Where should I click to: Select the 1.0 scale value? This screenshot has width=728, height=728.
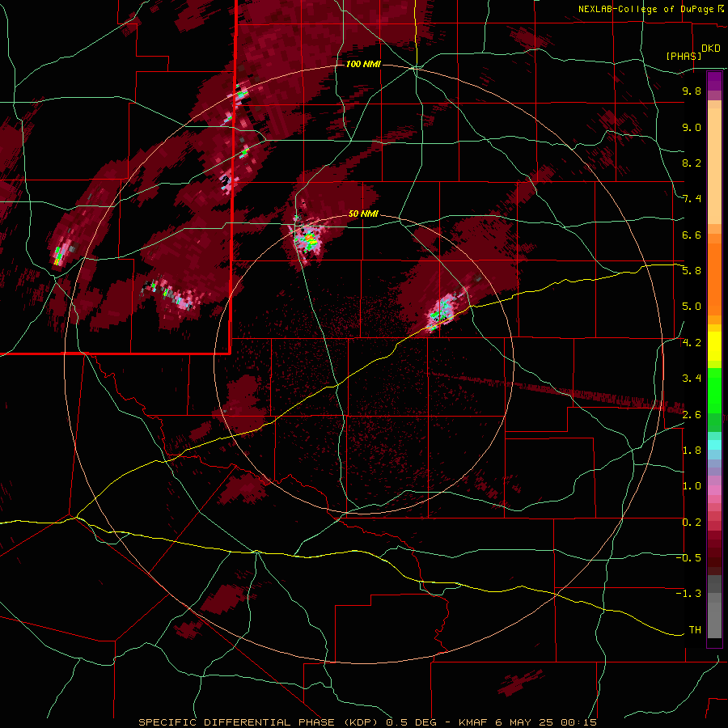point(692,486)
